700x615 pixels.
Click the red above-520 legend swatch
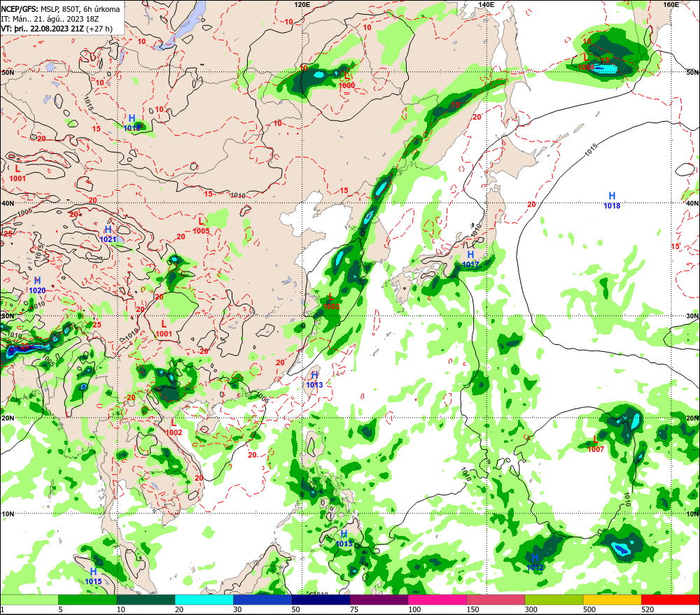[x=670, y=600]
